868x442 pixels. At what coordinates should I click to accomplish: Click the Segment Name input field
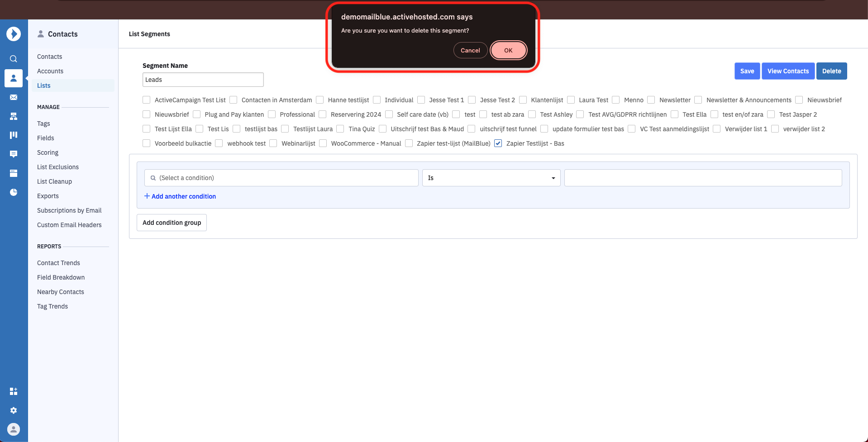coord(203,80)
